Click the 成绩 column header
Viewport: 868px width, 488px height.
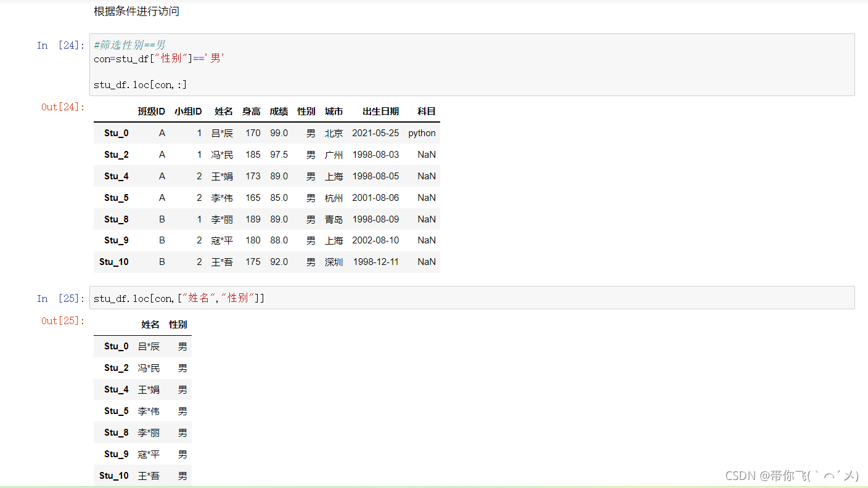coord(279,112)
